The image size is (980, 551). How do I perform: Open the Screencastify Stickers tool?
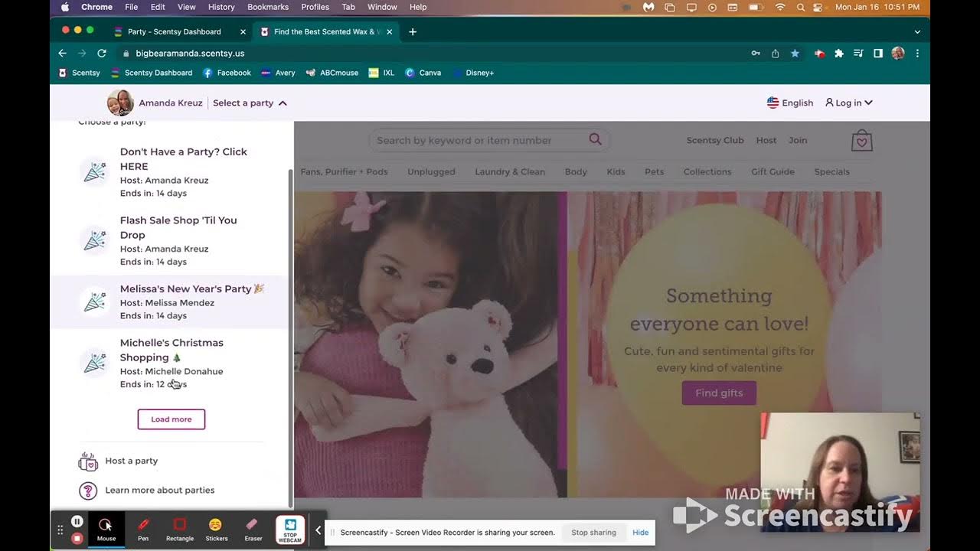point(216,530)
